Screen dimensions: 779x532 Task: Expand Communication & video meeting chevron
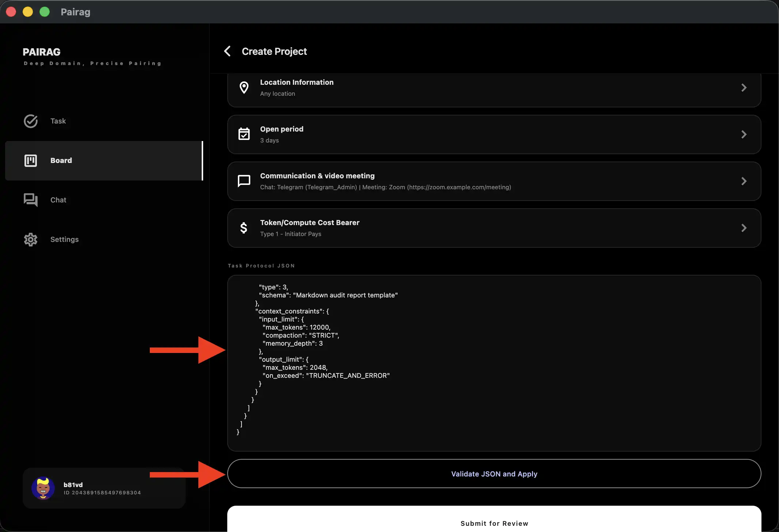pyautogui.click(x=744, y=181)
